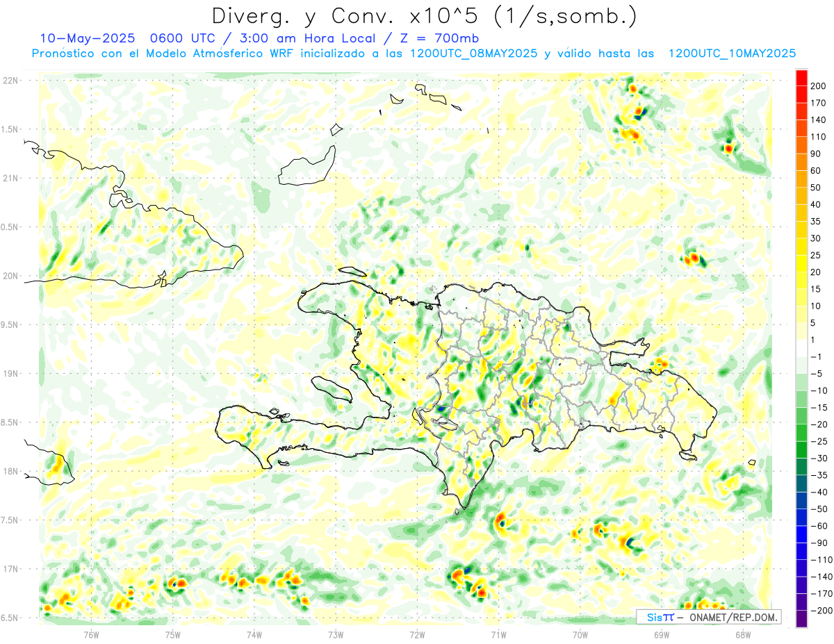Click the positive 170 color scale label
This screenshot has height=644, width=834.
pyautogui.click(x=819, y=103)
